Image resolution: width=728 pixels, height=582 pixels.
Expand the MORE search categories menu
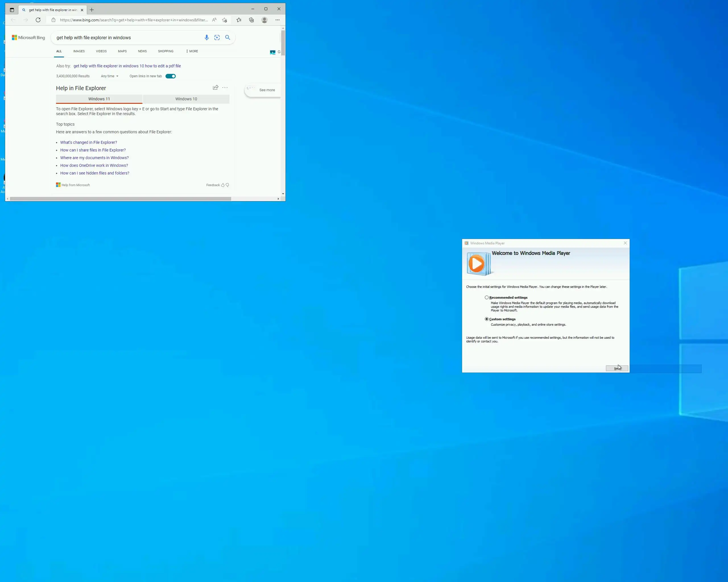coord(192,51)
